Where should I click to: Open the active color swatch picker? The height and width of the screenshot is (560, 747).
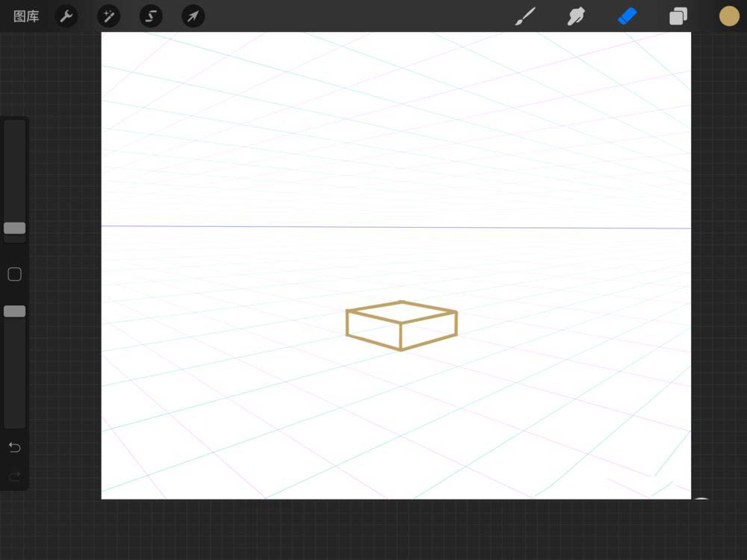point(729,16)
